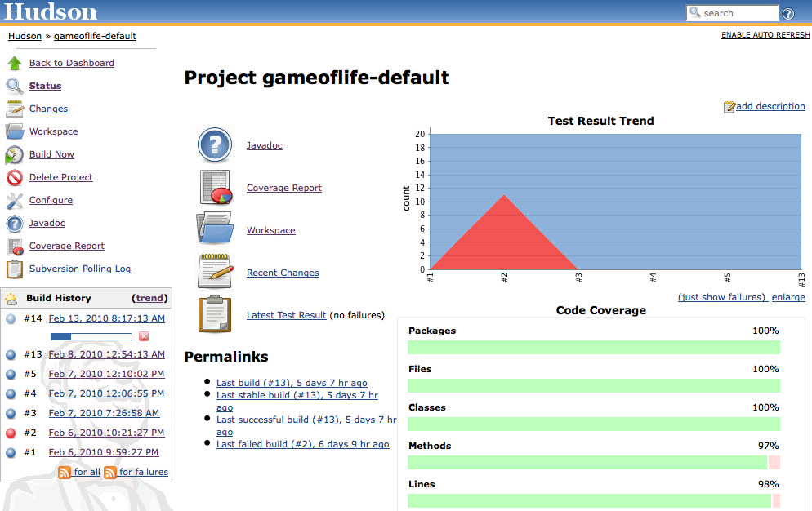812x511 pixels.
Task: Click the just show failures link
Action: click(723, 296)
